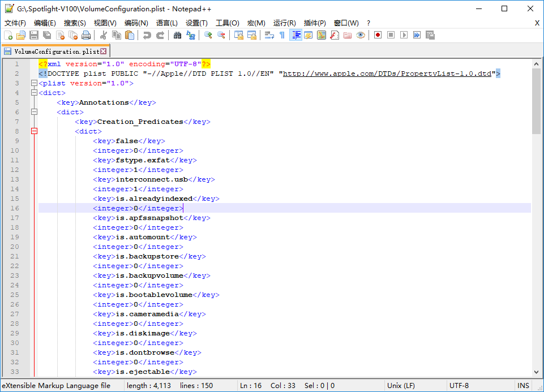Save the current file via the floppy icon
This screenshot has width=544, height=392.
34,35
